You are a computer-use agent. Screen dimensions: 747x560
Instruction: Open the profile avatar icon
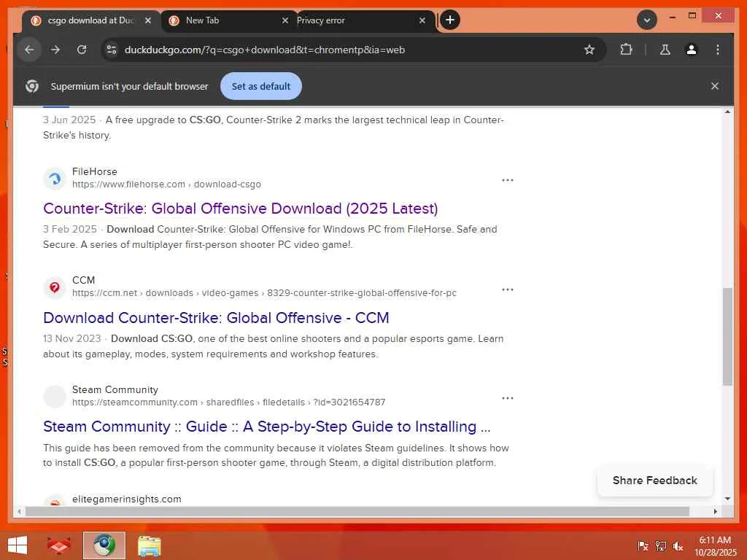coord(692,50)
